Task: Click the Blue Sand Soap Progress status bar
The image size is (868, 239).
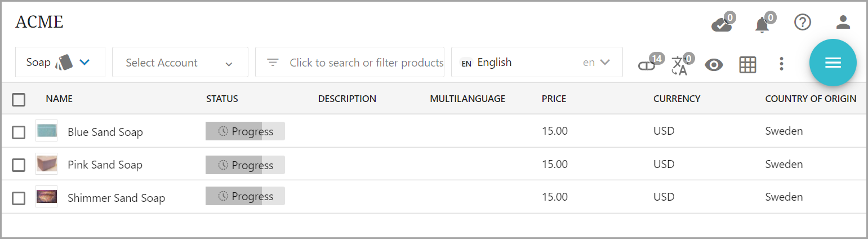Action: click(245, 131)
